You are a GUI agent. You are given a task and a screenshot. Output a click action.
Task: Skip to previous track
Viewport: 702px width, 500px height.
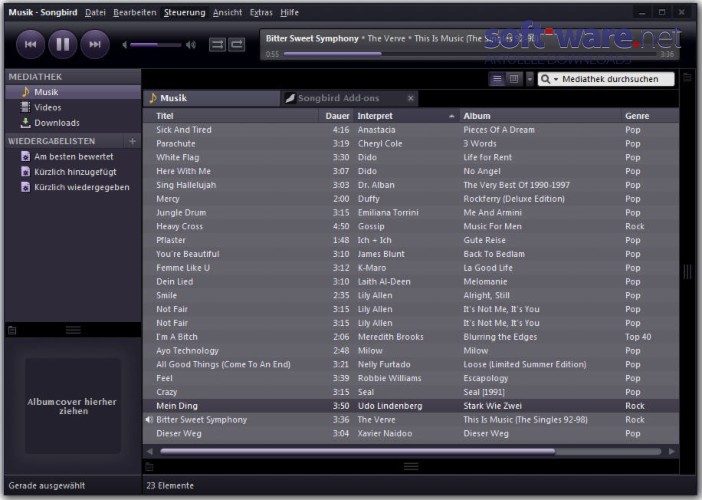(30, 44)
